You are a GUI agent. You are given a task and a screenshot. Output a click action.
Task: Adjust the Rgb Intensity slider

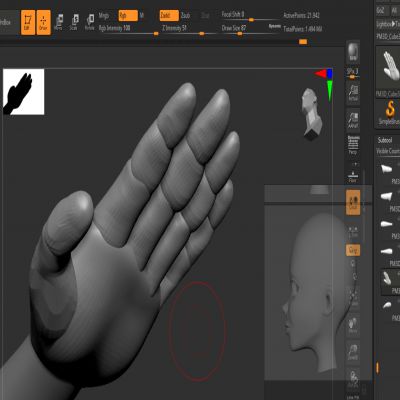[x=128, y=29]
